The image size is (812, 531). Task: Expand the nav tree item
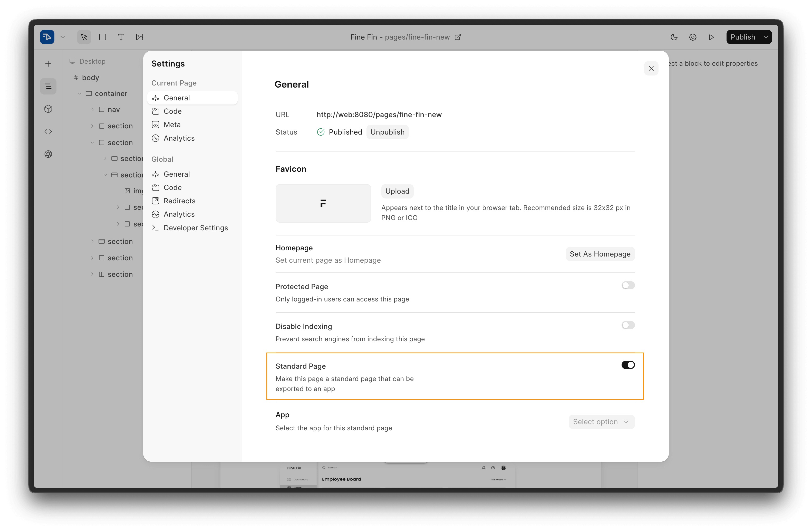coord(92,110)
